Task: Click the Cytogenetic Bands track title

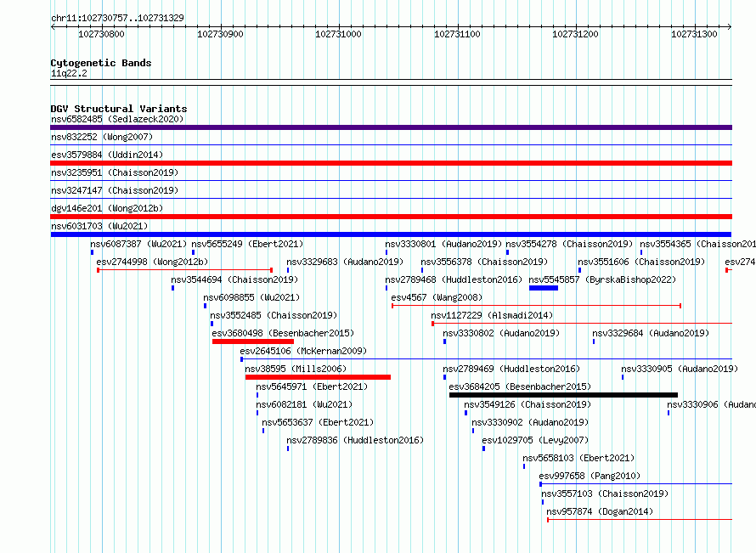Action: [x=101, y=63]
